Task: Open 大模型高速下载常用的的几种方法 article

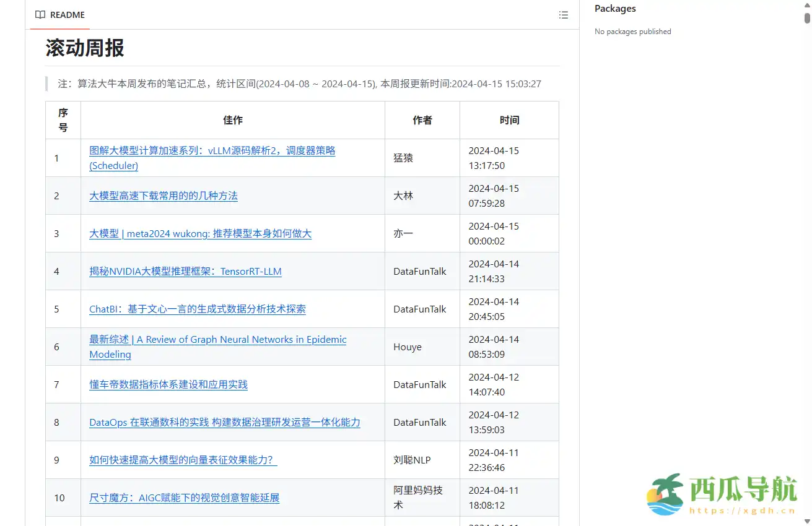Action: (163, 196)
